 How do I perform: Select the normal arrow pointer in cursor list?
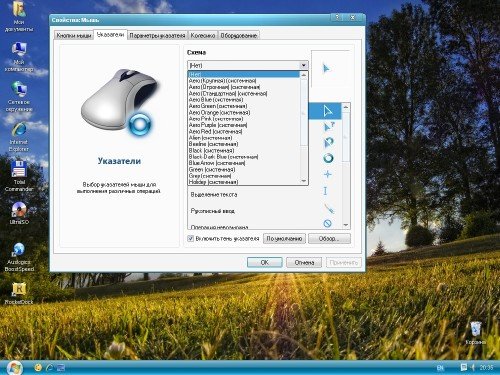328,111
